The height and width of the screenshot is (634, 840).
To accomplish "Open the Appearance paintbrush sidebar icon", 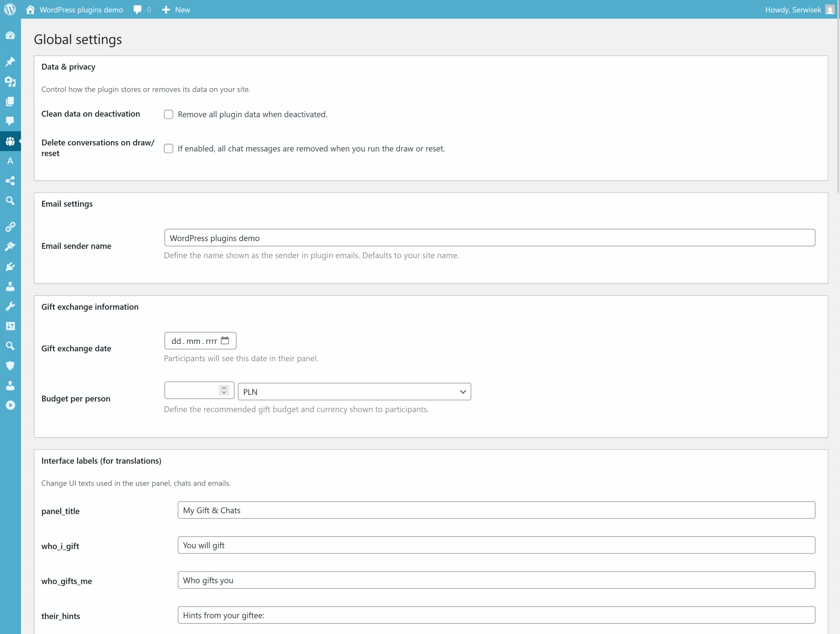I will [10, 246].
